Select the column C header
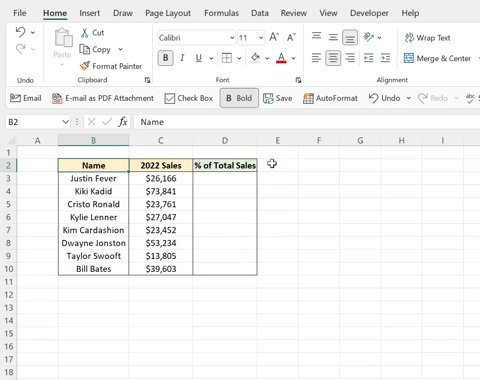The width and height of the screenshot is (480, 380). (161, 140)
